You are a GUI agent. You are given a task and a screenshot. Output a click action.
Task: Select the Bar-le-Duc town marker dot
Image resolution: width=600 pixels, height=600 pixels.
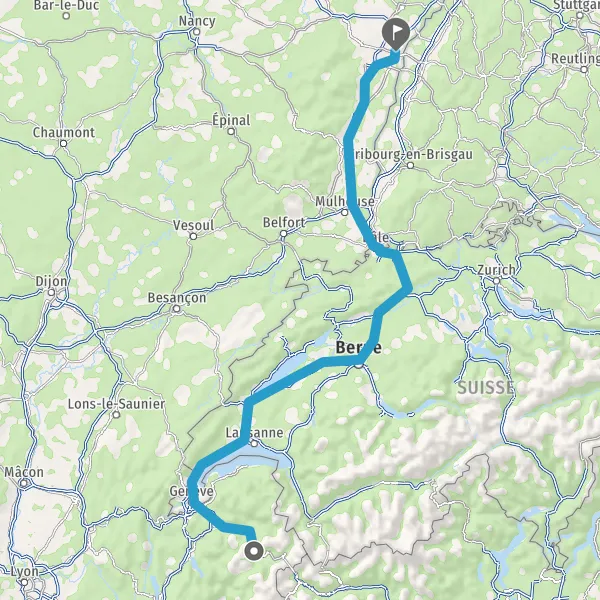coord(66,16)
